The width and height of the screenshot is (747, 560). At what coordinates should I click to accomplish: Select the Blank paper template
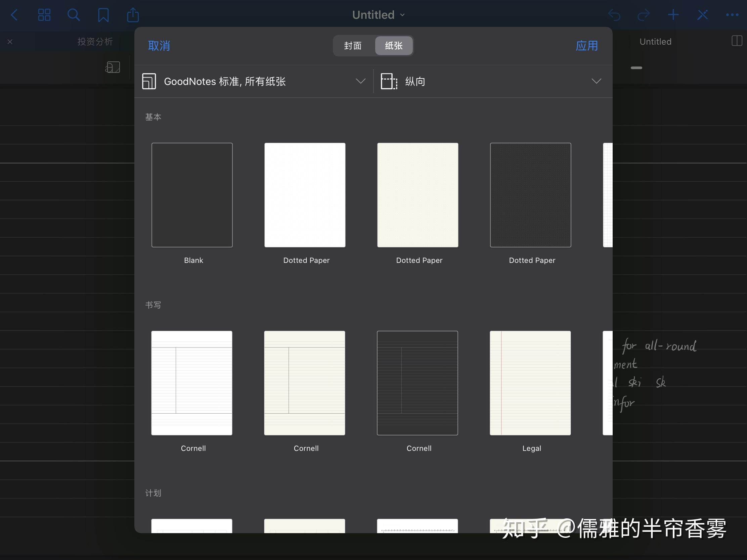click(192, 195)
